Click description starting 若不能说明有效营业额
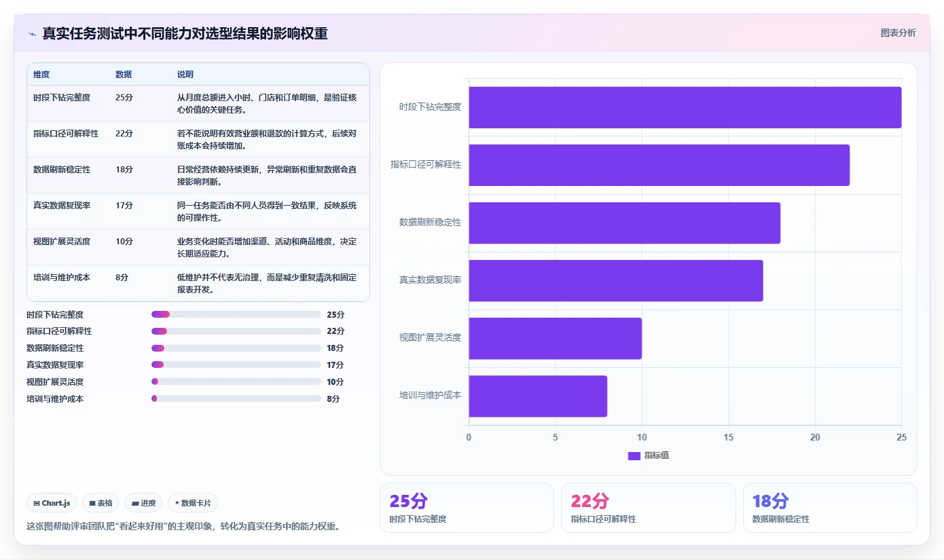 coord(267,139)
